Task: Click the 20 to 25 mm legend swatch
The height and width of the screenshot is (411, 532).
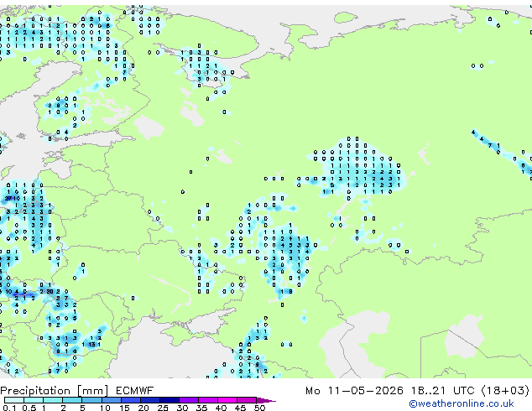Action: pyautogui.click(x=150, y=400)
